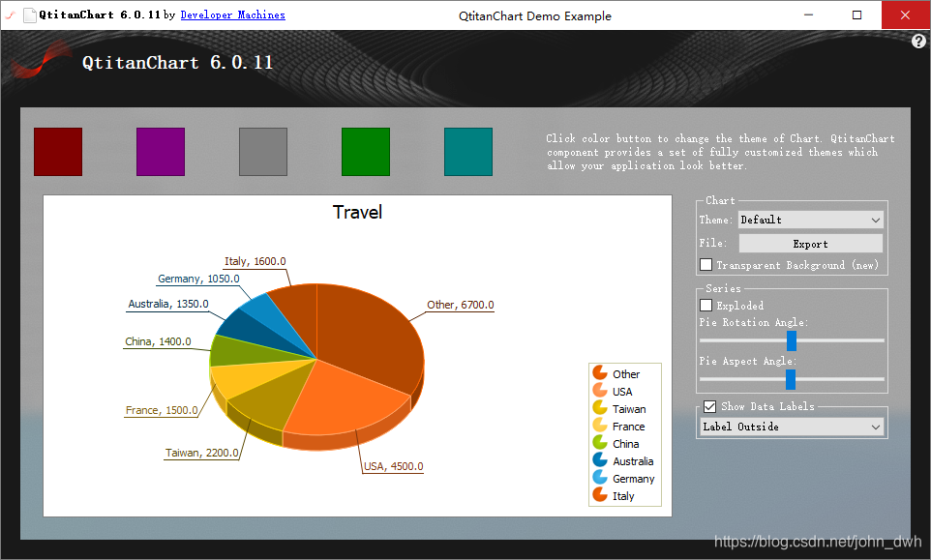Click the 'Taiwan, 2200.0' data label
Screen dimensions: 931x560
(x=202, y=453)
